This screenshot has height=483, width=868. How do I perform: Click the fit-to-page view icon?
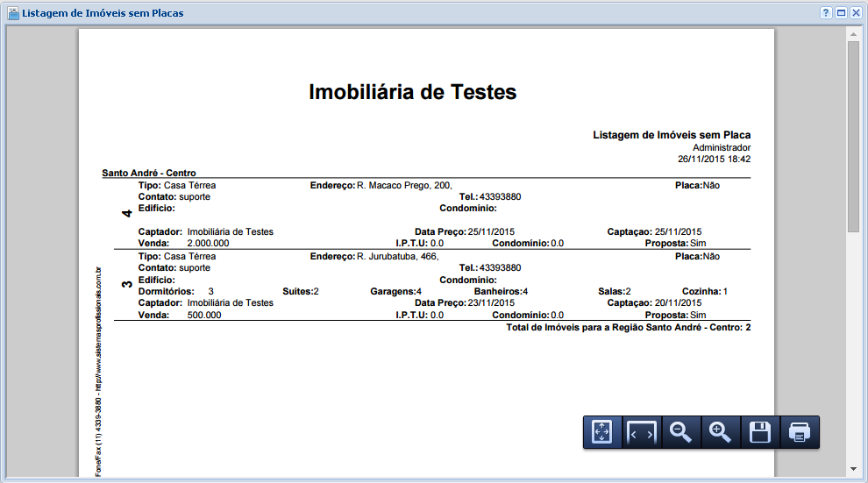[602, 432]
